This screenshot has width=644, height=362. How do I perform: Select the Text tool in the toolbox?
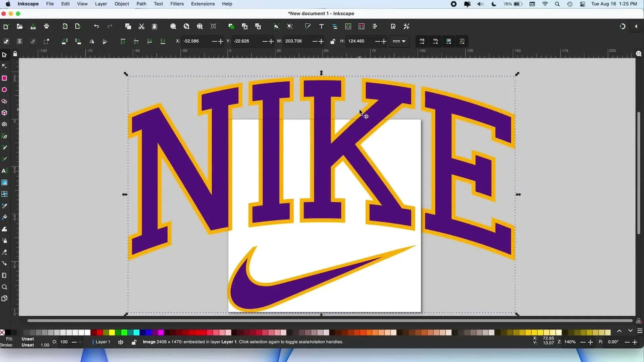(4, 171)
